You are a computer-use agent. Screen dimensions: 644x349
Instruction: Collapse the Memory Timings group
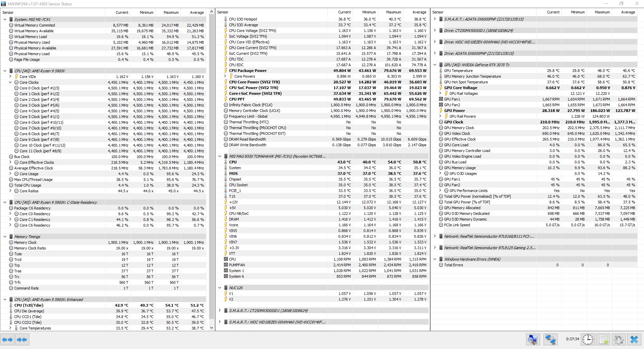[x=5, y=237]
